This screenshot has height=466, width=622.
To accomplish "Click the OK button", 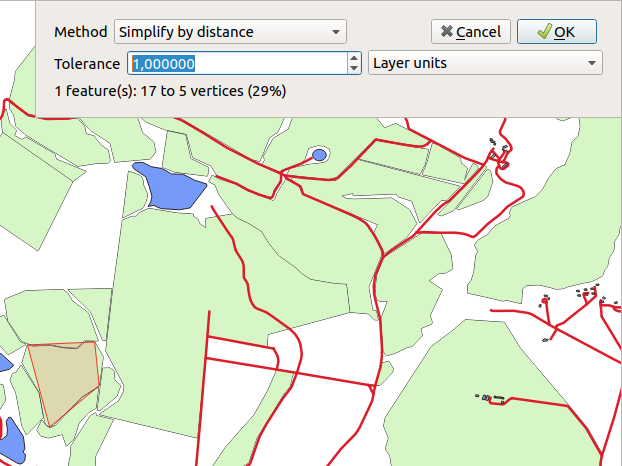I will (x=556, y=32).
